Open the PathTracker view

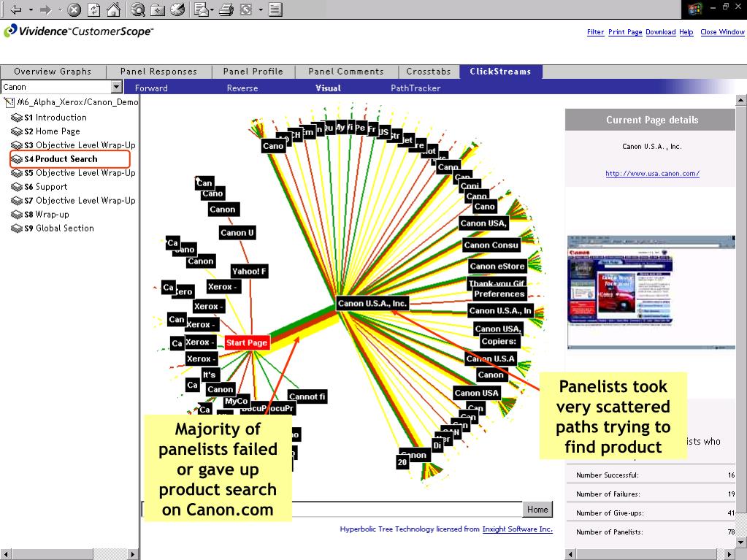(x=415, y=88)
